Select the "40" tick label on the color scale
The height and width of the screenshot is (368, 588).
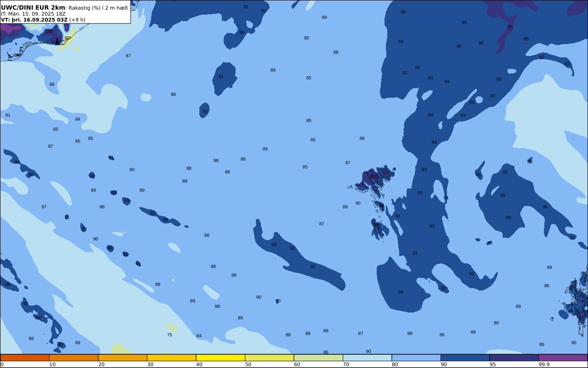199,364
